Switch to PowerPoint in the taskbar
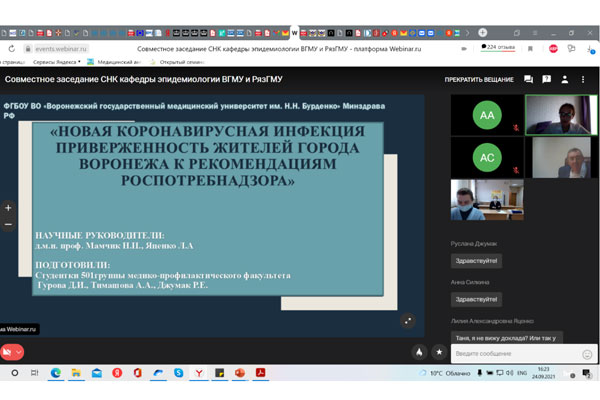The height and width of the screenshot is (400, 600). pyautogui.click(x=240, y=373)
